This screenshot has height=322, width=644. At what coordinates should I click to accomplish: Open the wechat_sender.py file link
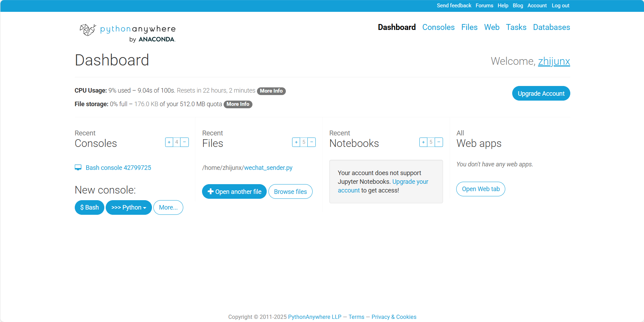coord(268,168)
